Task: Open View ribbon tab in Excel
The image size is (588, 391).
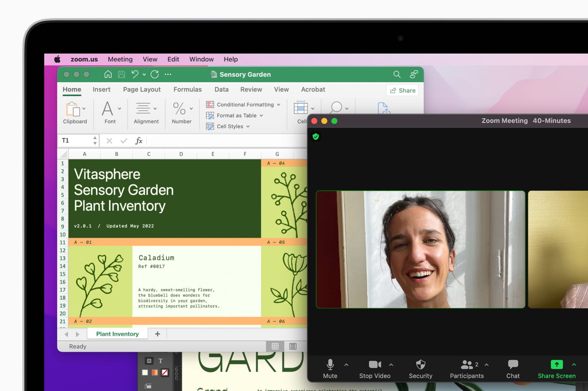Action: [281, 89]
